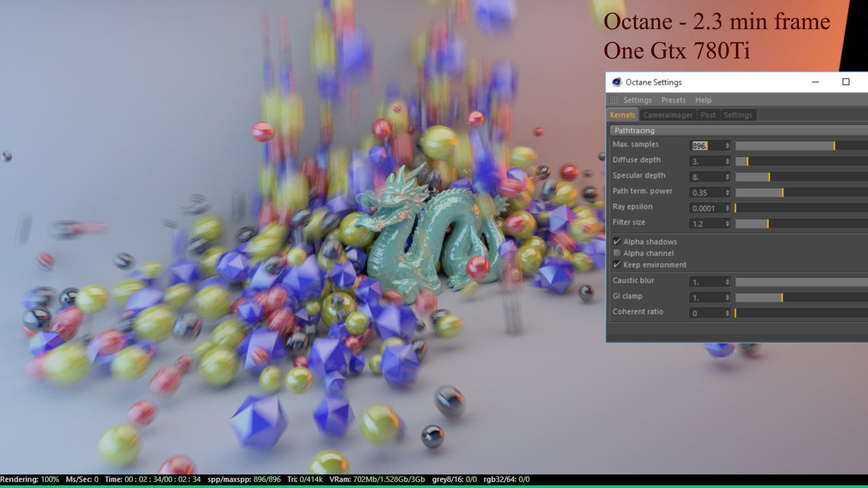Click the "Diffuse depth" label
This screenshot has width=868, height=488.
(637, 160)
